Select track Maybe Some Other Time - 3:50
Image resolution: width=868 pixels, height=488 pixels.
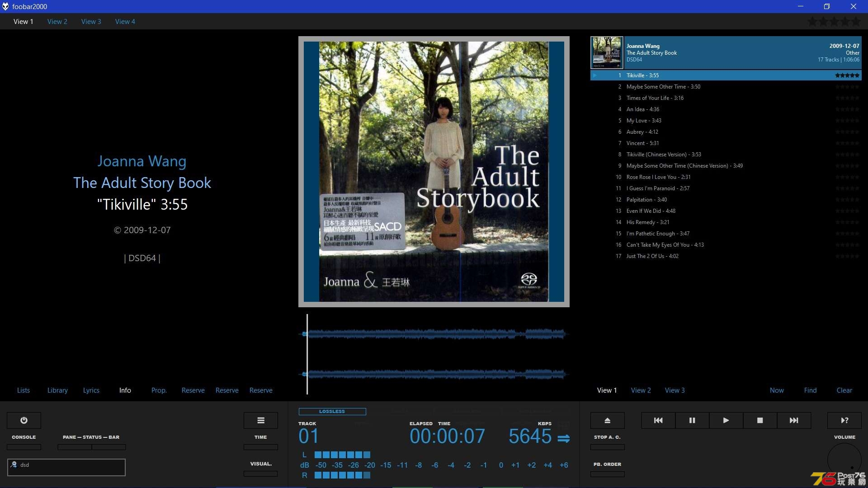tap(726, 87)
